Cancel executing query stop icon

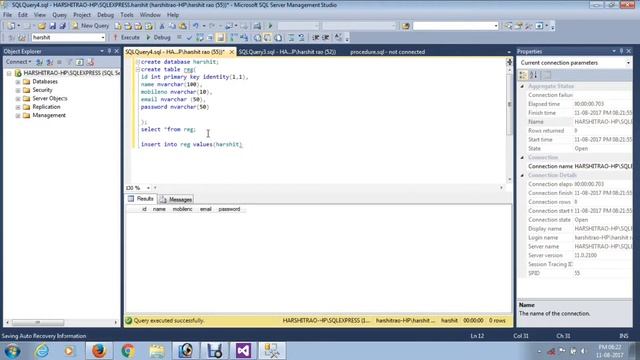click(x=179, y=38)
